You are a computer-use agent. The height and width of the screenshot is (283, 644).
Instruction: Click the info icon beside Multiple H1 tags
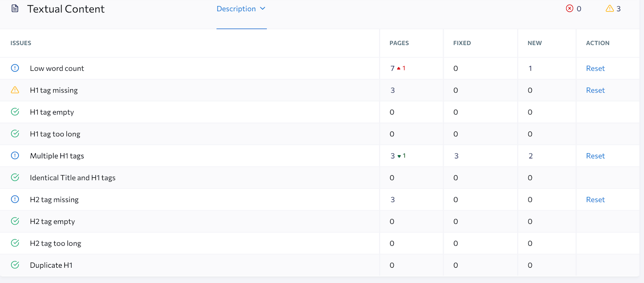[15, 156]
